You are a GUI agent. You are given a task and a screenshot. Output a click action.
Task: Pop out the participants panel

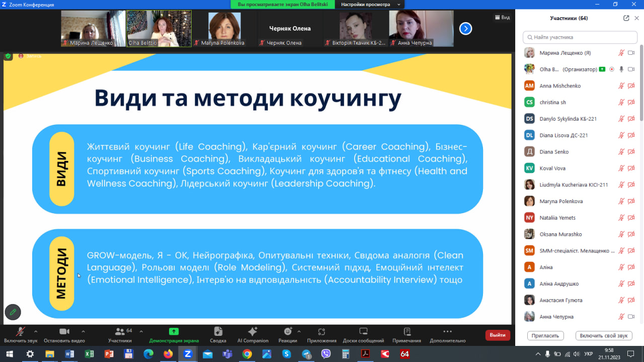coord(626,18)
